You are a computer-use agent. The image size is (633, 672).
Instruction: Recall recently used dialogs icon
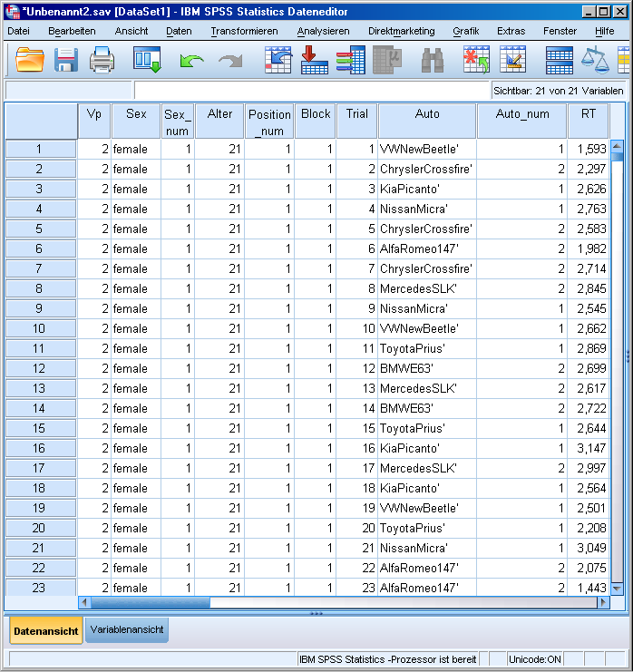147,60
